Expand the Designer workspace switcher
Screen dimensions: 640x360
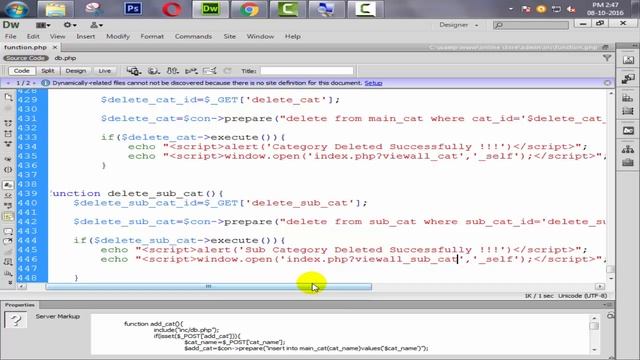pyautogui.click(x=459, y=25)
